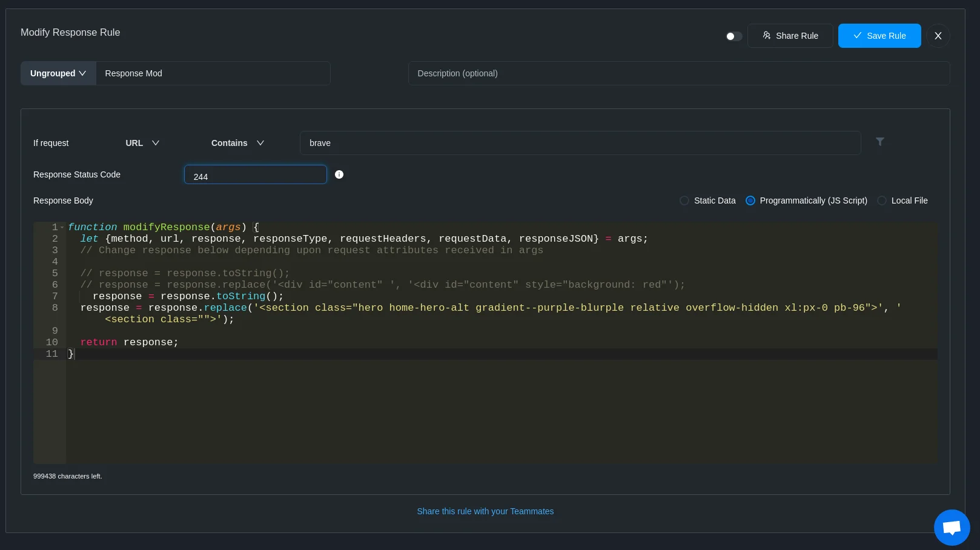
Task: Click the people icon on Share Rule
Action: click(x=767, y=36)
